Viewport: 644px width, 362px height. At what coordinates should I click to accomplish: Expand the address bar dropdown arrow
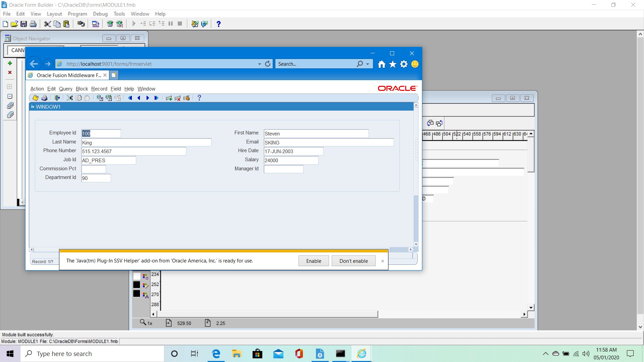[259, 64]
